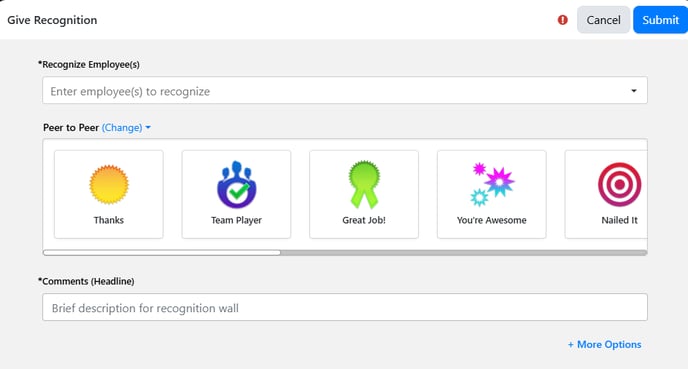Select the Thanks sun badge icon
Viewport: 688px width, 369px height.
point(109,184)
